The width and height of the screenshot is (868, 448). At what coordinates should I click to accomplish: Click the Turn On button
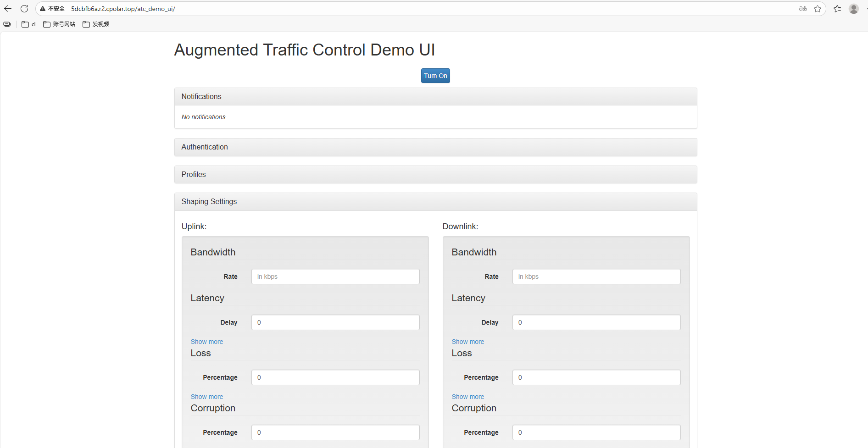[435, 76]
